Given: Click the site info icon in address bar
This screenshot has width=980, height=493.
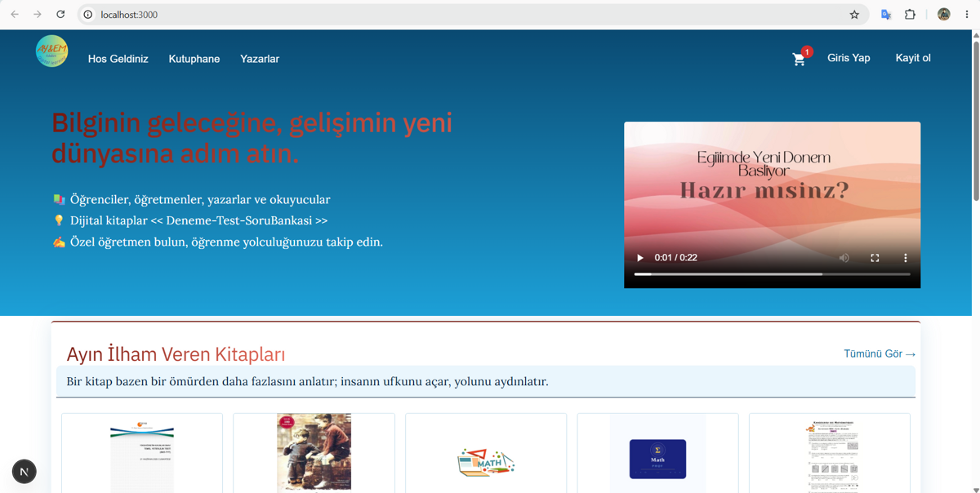Looking at the screenshot, I should 88,15.
